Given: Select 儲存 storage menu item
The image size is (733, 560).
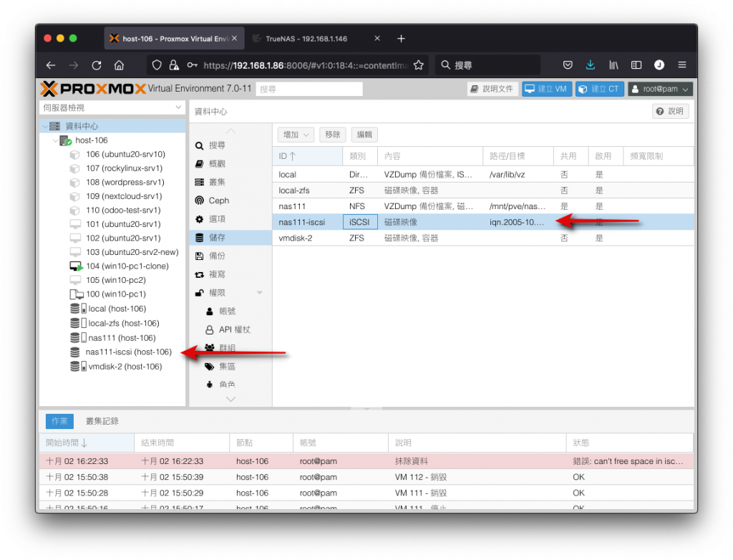Looking at the screenshot, I should (230, 237).
